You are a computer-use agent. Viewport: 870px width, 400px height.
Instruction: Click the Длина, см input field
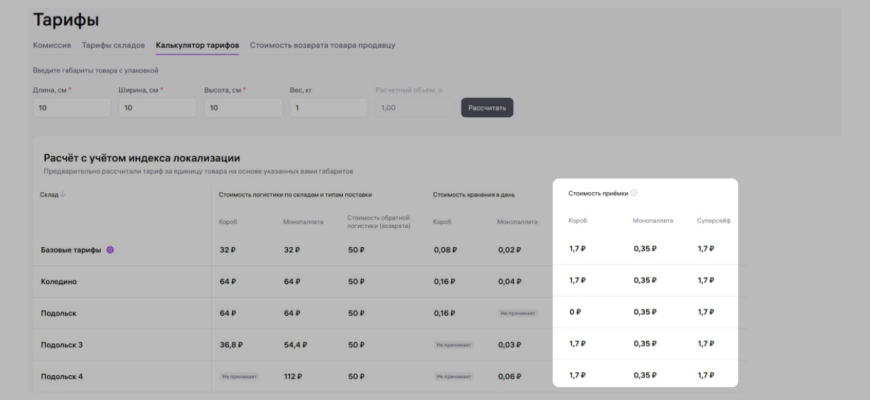tap(71, 108)
